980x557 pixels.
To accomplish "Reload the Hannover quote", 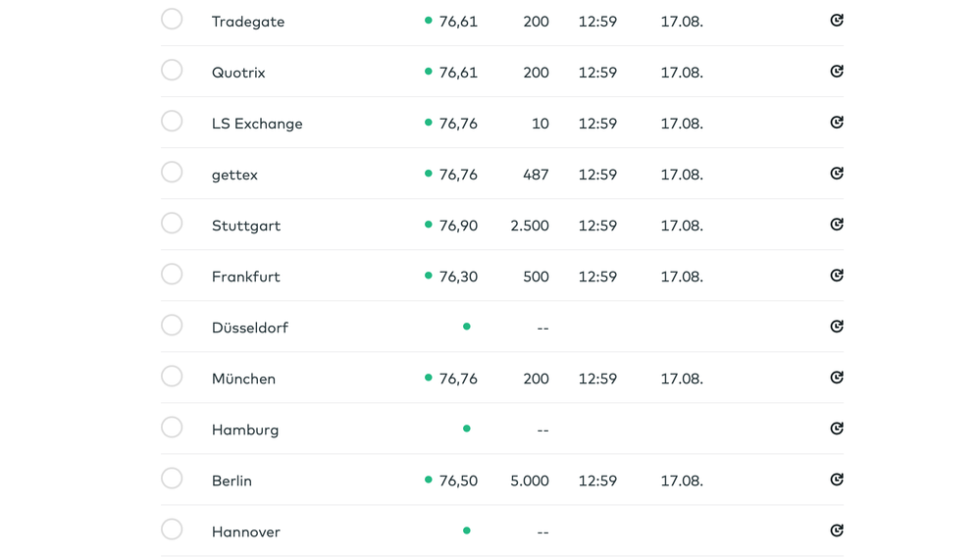I will pyautogui.click(x=837, y=531).
